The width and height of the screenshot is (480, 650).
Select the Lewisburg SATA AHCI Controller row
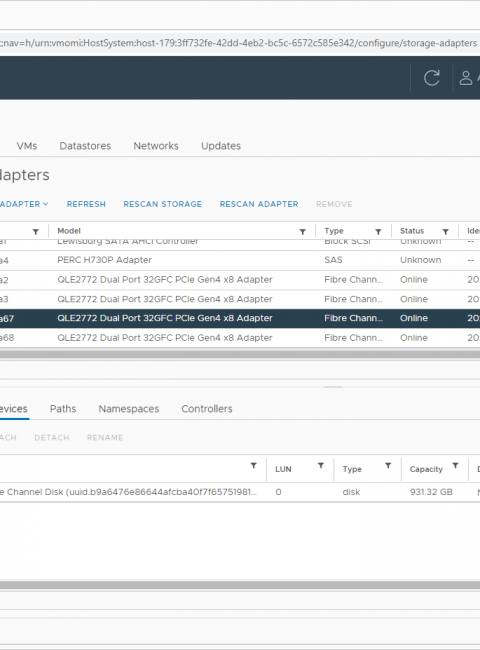tap(240, 245)
